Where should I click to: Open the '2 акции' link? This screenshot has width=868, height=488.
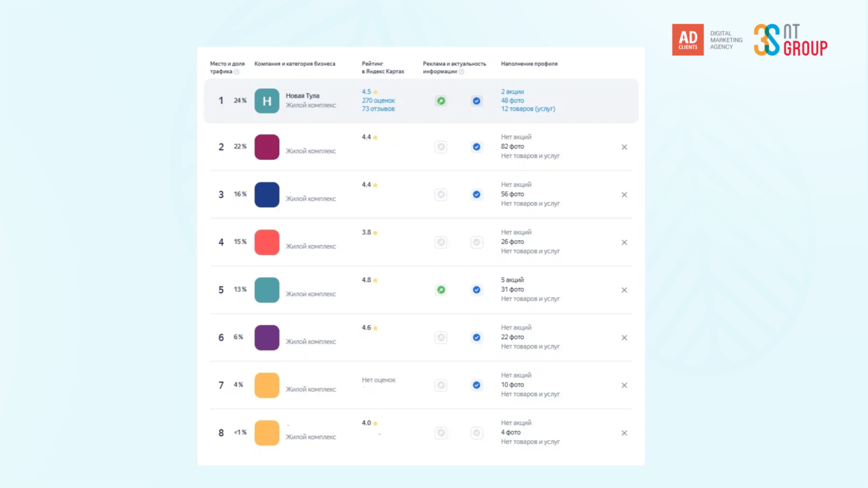tap(512, 92)
